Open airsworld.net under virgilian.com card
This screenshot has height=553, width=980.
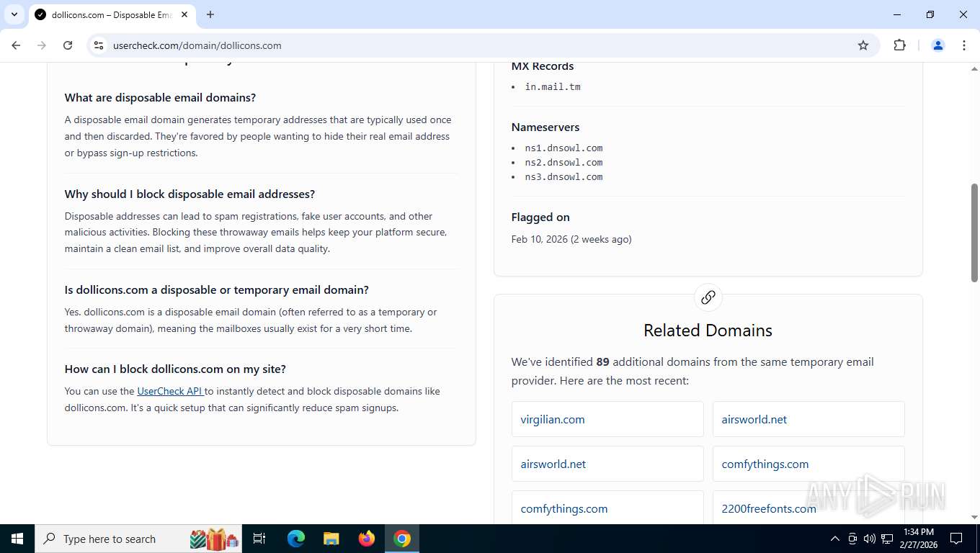pos(607,464)
